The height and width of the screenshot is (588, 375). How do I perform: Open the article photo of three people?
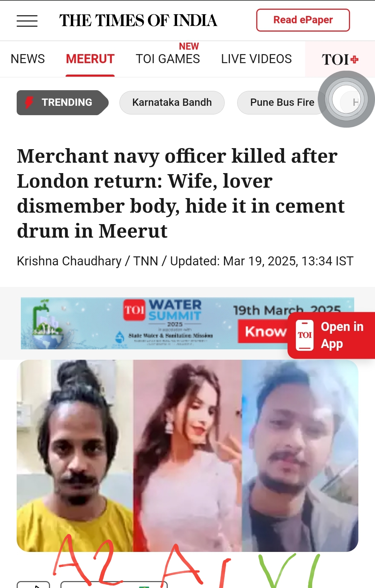click(x=187, y=455)
